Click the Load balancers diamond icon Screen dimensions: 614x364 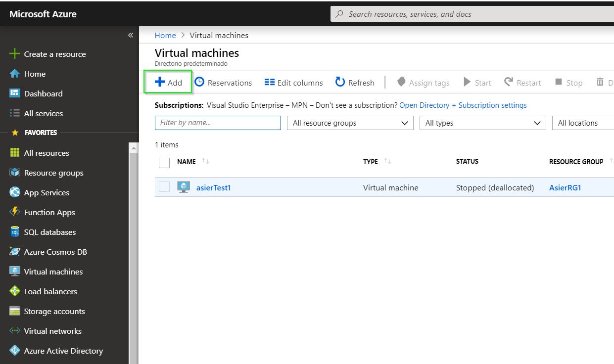tap(15, 291)
